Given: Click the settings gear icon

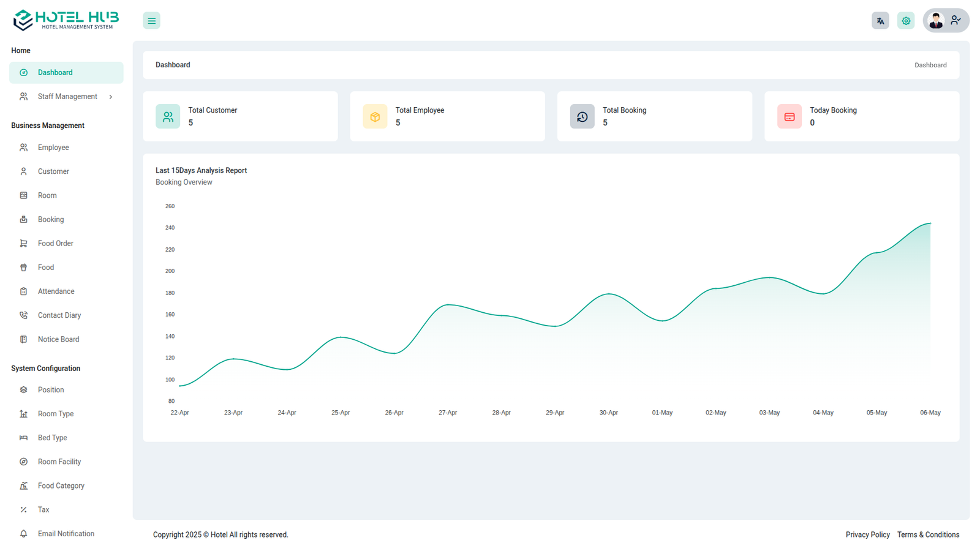Looking at the screenshot, I should (906, 21).
